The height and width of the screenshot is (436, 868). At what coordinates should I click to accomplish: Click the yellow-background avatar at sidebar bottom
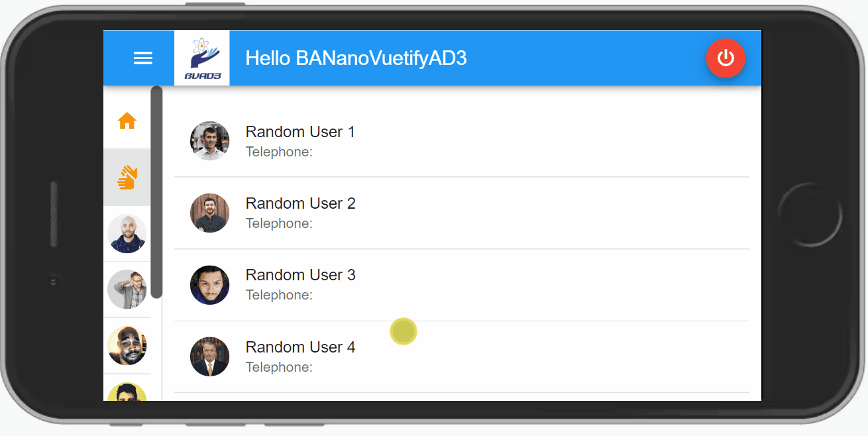127,392
